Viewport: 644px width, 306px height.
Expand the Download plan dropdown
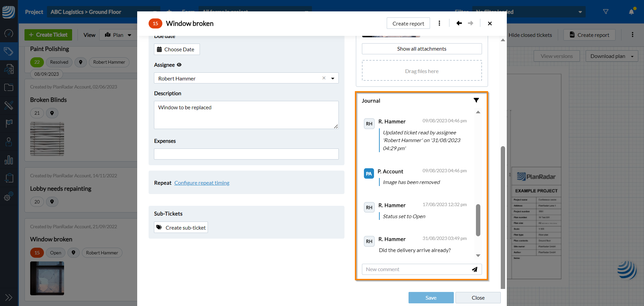click(x=632, y=56)
